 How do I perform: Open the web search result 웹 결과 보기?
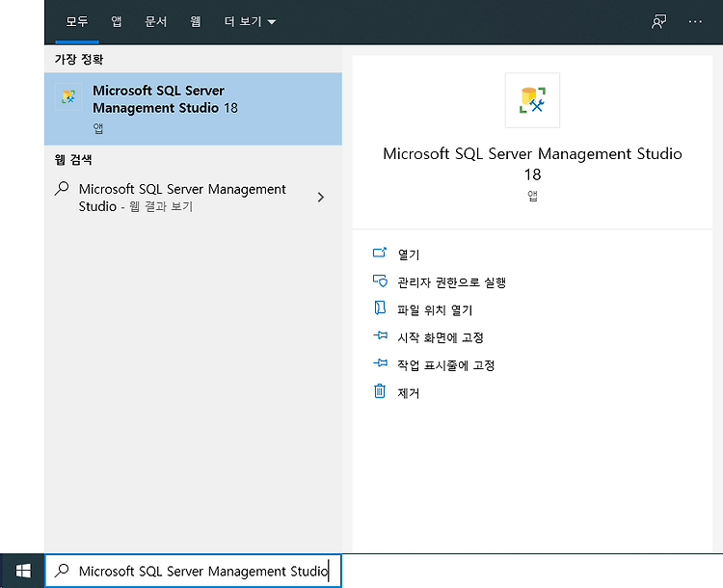[x=193, y=198]
